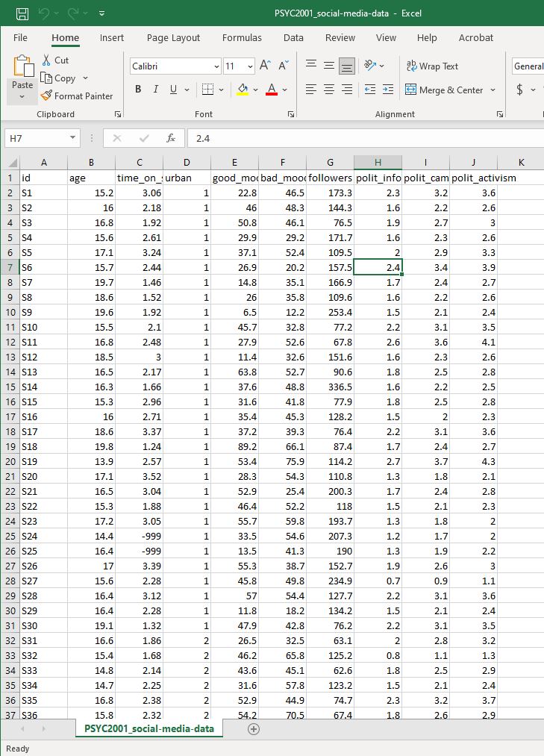Click the Orientation text angle icon
Image resolution: width=544 pixels, height=756 pixels.
[x=370, y=66]
